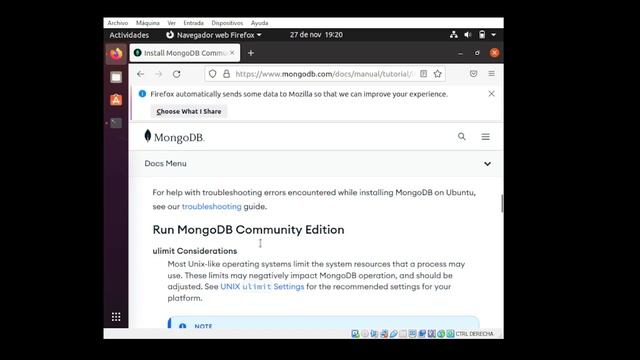Open the Archivo menu
The image size is (640, 360).
pyautogui.click(x=118, y=23)
